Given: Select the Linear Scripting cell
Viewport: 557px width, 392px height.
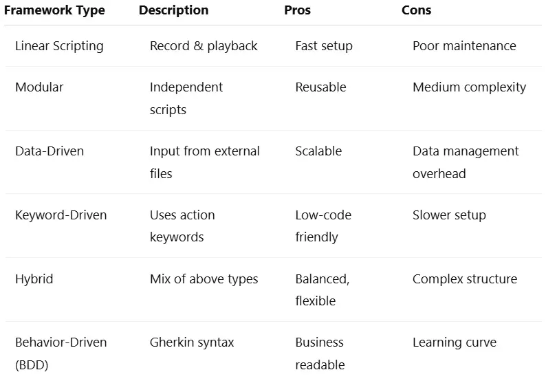Looking at the screenshot, I should [59, 46].
